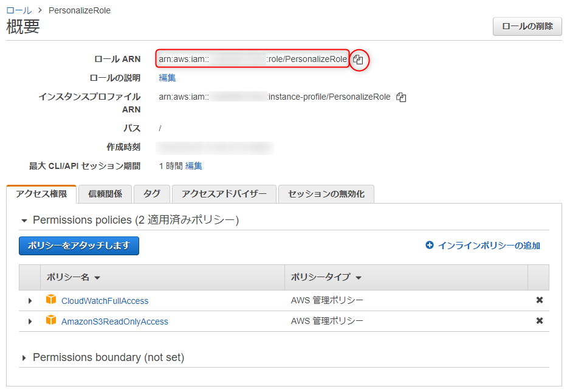Sort by ポリシータイプ column arrow
Image resolution: width=567 pixels, height=392 pixels.
(x=359, y=278)
